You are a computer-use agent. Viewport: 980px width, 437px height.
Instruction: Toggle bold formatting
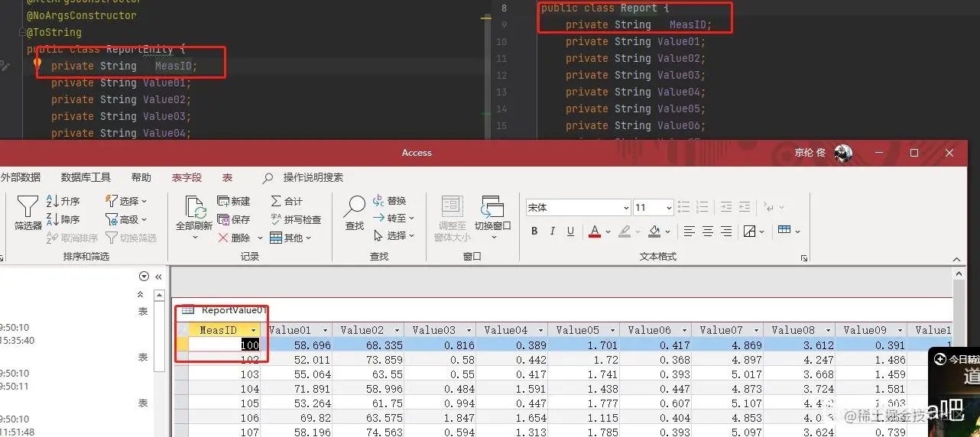(x=535, y=231)
